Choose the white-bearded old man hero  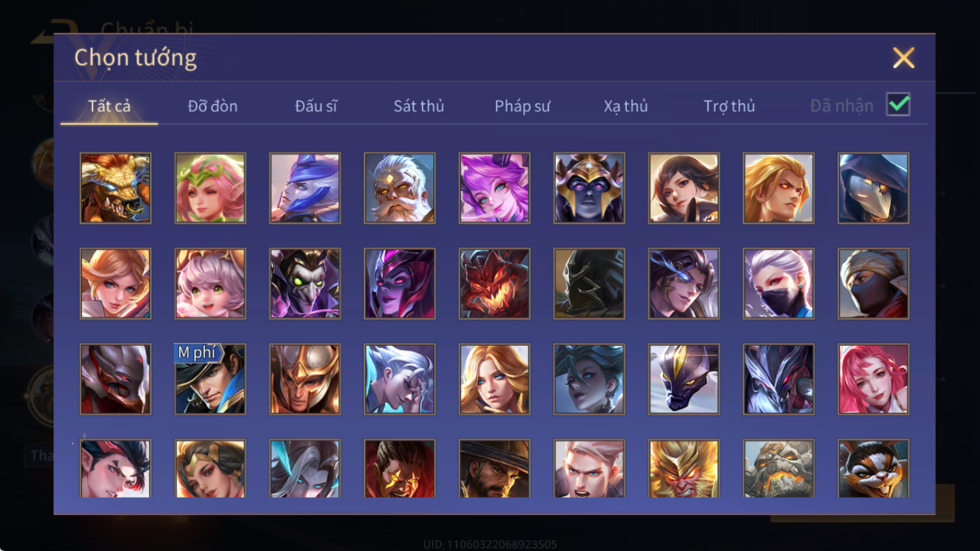pos(399,188)
